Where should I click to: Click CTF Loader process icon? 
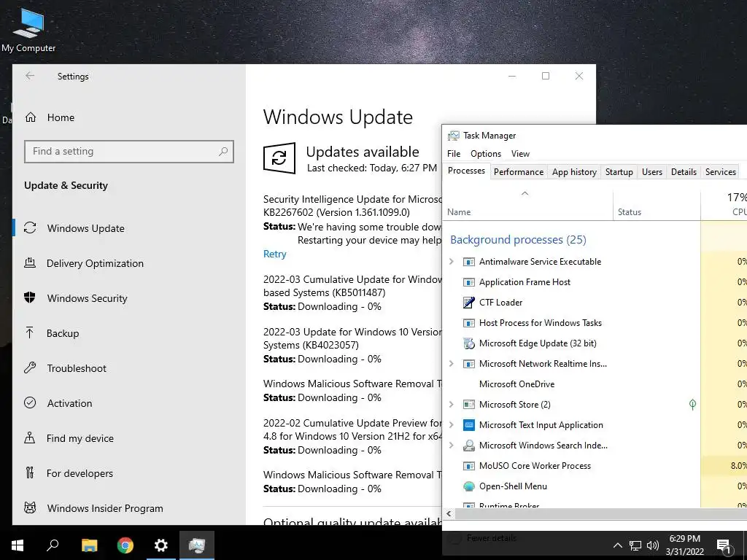pyautogui.click(x=469, y=303)
